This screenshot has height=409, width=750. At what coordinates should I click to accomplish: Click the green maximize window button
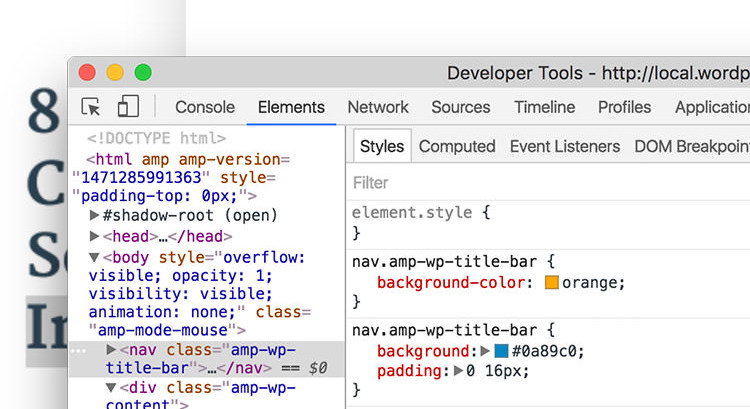click(x=143, y=73)
